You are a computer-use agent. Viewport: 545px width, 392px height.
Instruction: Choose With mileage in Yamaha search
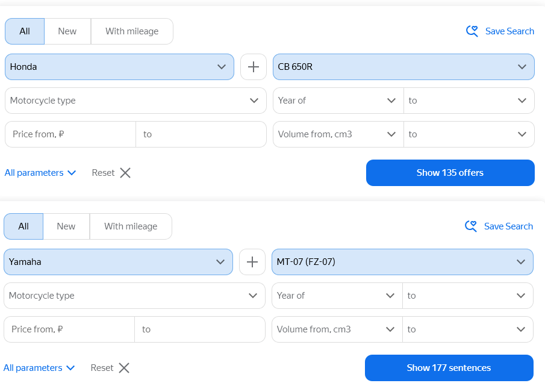[131, 226]
